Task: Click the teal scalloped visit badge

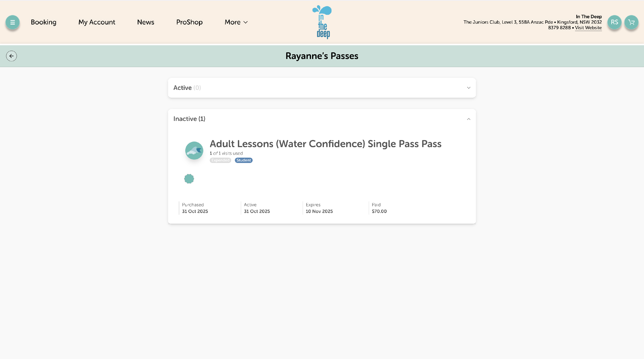Action: click(189, 179)
